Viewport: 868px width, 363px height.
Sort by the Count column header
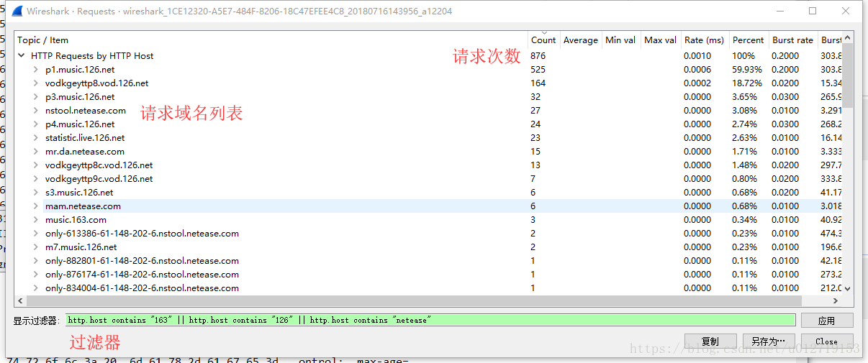click(543, 40)
